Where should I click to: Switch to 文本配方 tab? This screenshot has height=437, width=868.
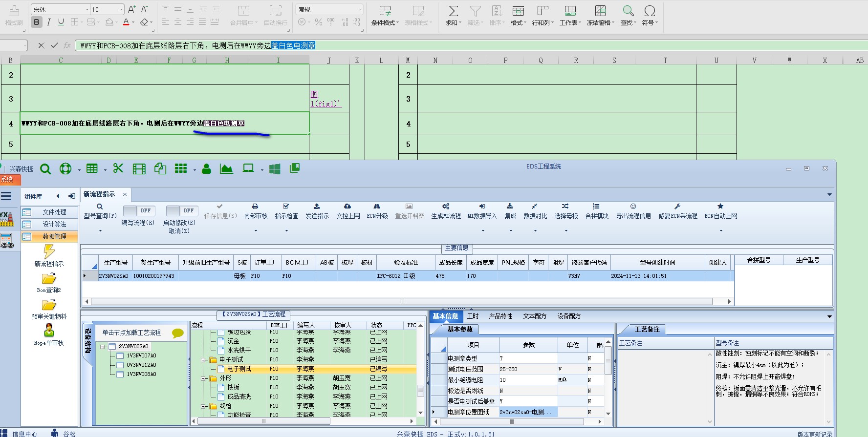(535, 316)
